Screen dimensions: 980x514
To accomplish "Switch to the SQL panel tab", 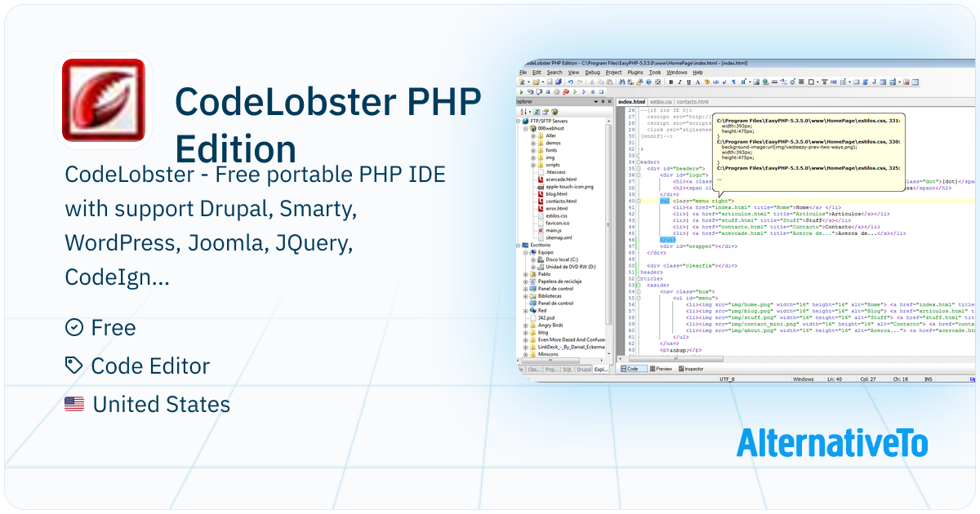I will [568, 370].
